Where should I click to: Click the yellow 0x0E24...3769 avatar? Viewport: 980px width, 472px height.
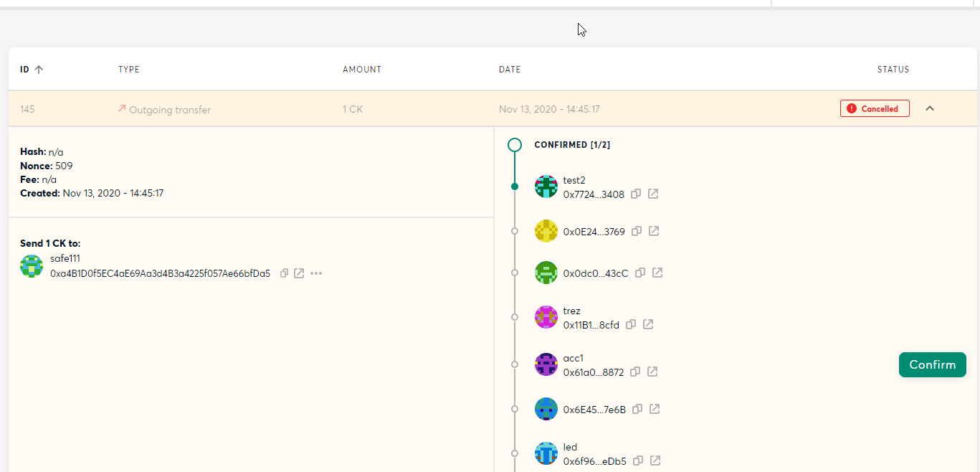(x=546, y=231)
